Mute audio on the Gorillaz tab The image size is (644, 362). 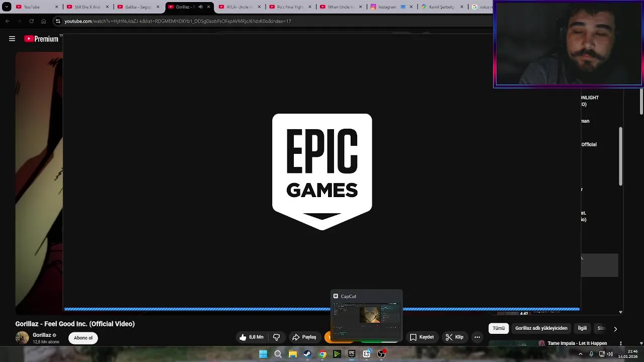[200, 7]
